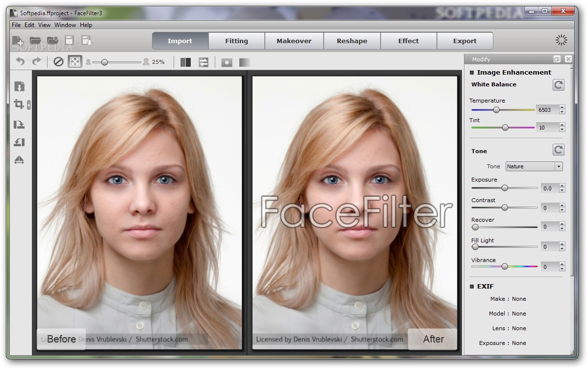Image resolution: width=588 pixels, height=369 pixels.
Task: Click the Vibrance slider handle
Action: tap(505, 266)
